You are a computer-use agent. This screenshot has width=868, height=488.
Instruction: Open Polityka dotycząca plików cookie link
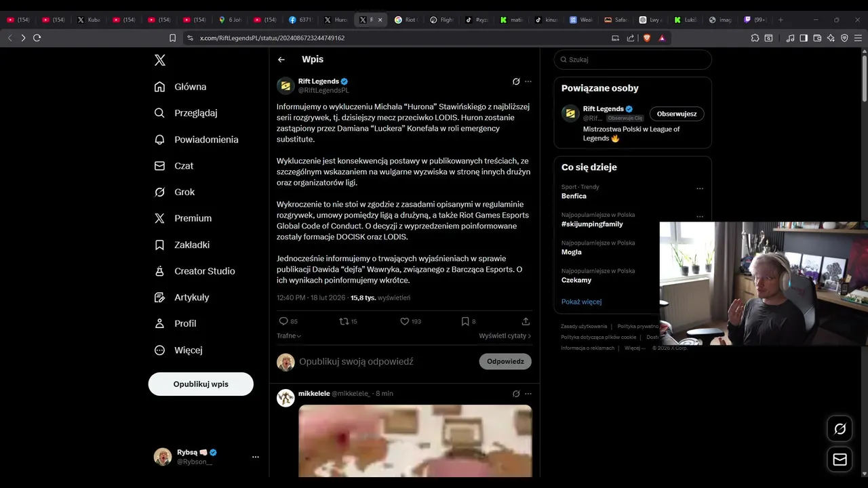point(598,337)
